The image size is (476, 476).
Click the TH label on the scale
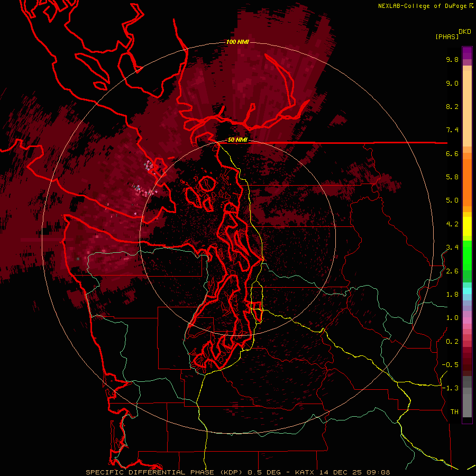click(x=454, y=412)
